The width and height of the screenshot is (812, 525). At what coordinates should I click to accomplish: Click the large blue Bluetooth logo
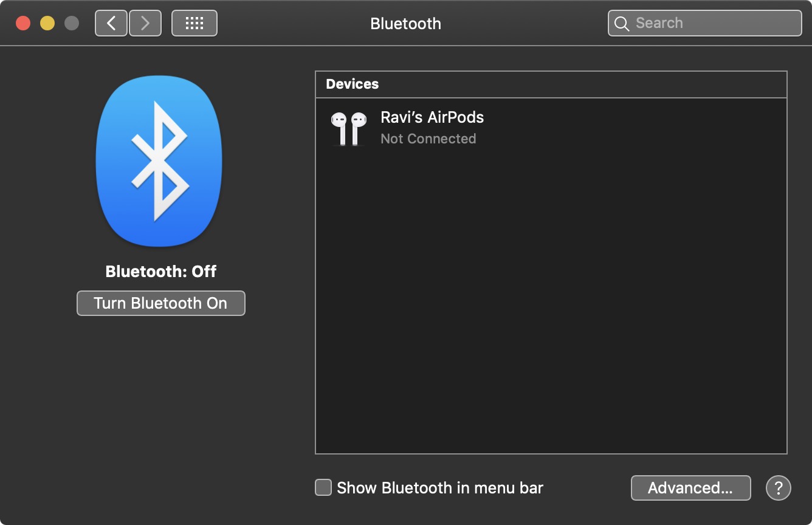pyautogui.click(x=159, y=161)
